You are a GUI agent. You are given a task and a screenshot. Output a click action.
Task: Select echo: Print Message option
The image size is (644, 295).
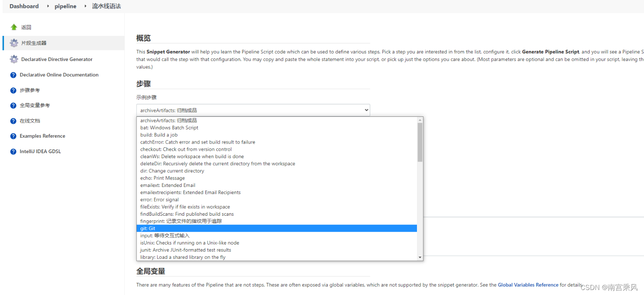(277, 178)
